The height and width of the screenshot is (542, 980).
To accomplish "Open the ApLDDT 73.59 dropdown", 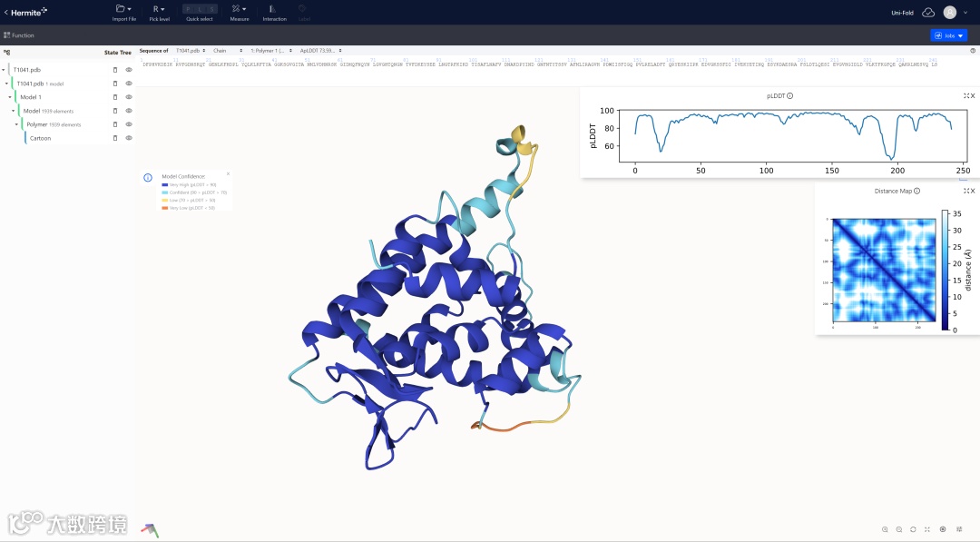I will coord(320,51).
